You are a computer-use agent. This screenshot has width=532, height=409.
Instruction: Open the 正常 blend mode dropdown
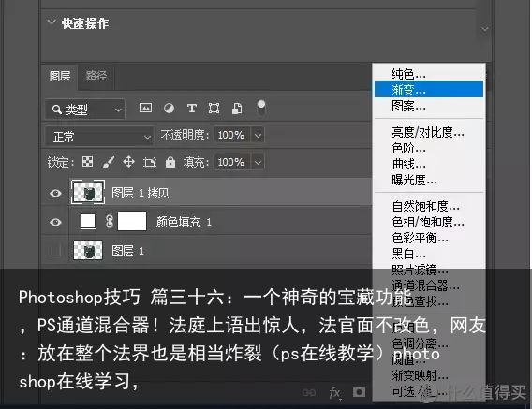pyautogui.click(x=98, y=137)
